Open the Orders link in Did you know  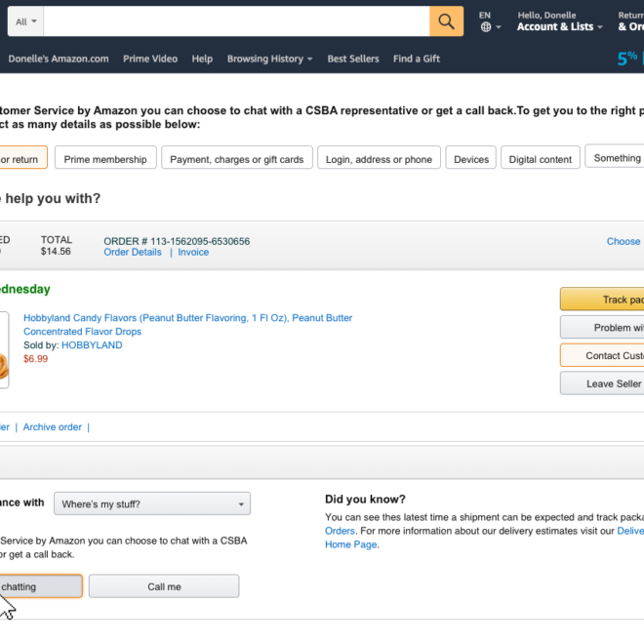pos(340,531)
